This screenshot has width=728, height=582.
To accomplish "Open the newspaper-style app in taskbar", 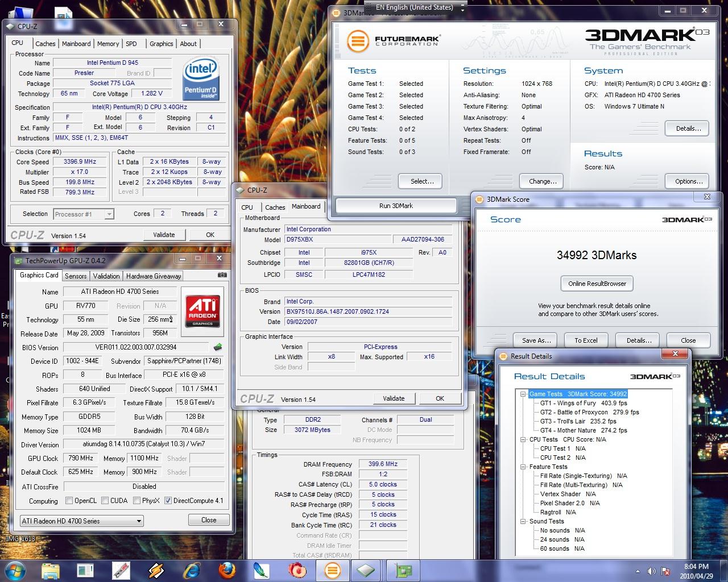I will click(86, 570).
